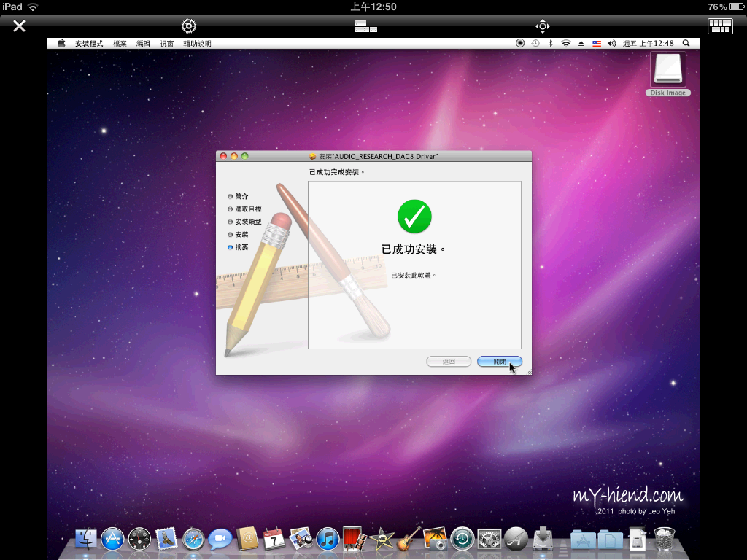This screenshot has width=747, height=560.
Task: Click the Font Book 'A' icon in Dock
Action: [x=516, y=539]
